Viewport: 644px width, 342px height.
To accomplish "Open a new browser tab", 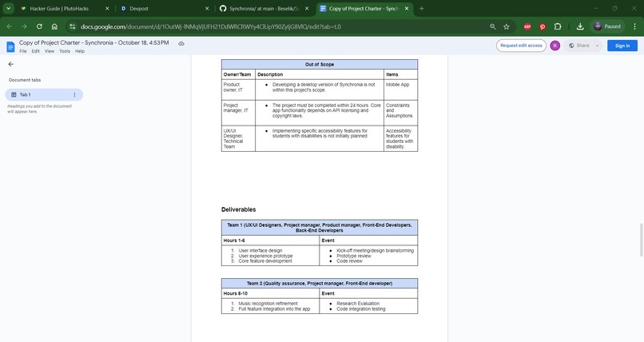I will (x=421, y=8).
